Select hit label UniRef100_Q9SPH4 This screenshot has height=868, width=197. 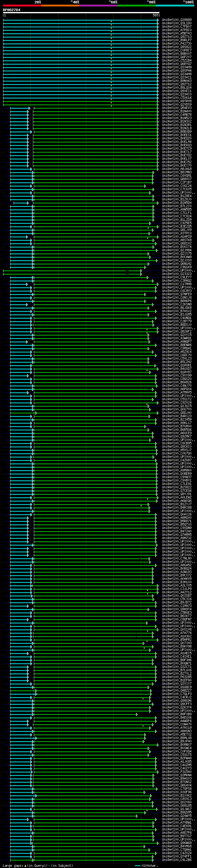176,71
